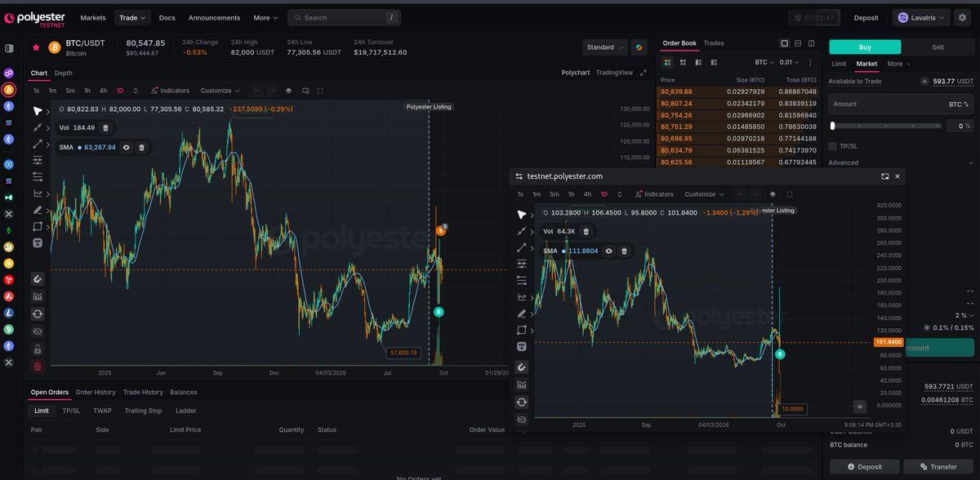The height and width of the screenshot is (480, 980).
Task: Open Balances tab
Action: (184, 393)
